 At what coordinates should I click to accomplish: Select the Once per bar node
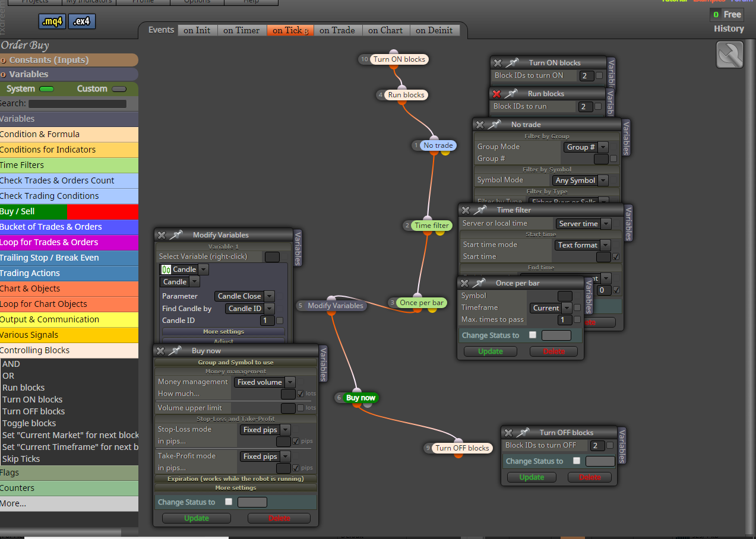pyautogui.click(x=422, y=302)
